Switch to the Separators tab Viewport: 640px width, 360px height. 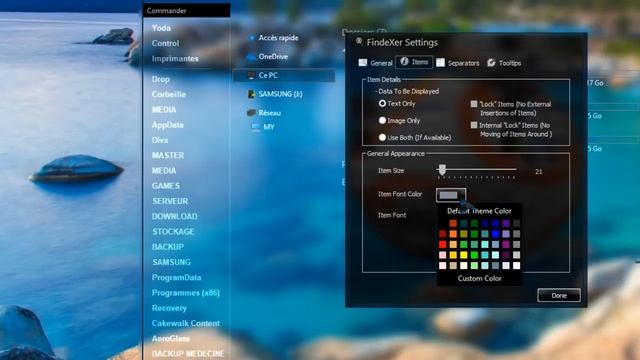coord(458,62)
